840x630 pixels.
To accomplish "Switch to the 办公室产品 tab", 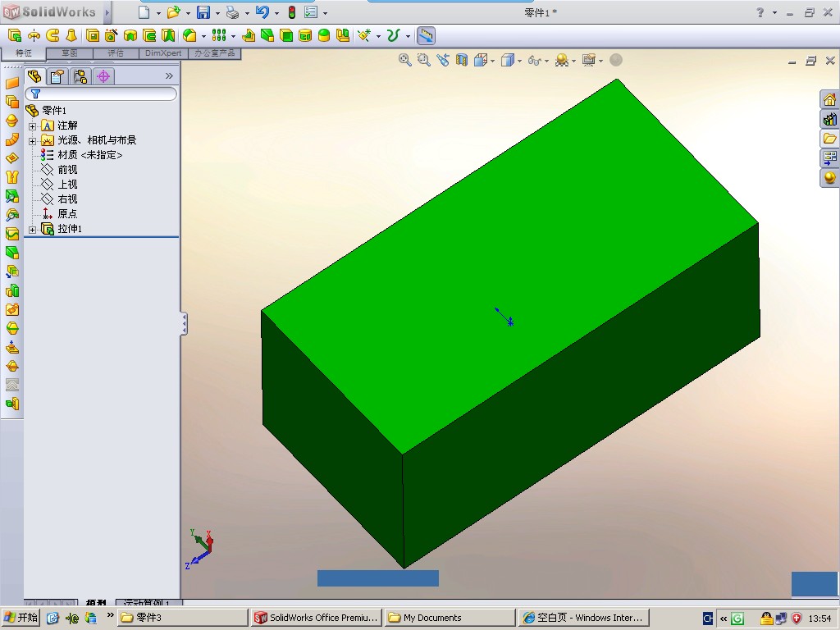I will pos(214,53).
